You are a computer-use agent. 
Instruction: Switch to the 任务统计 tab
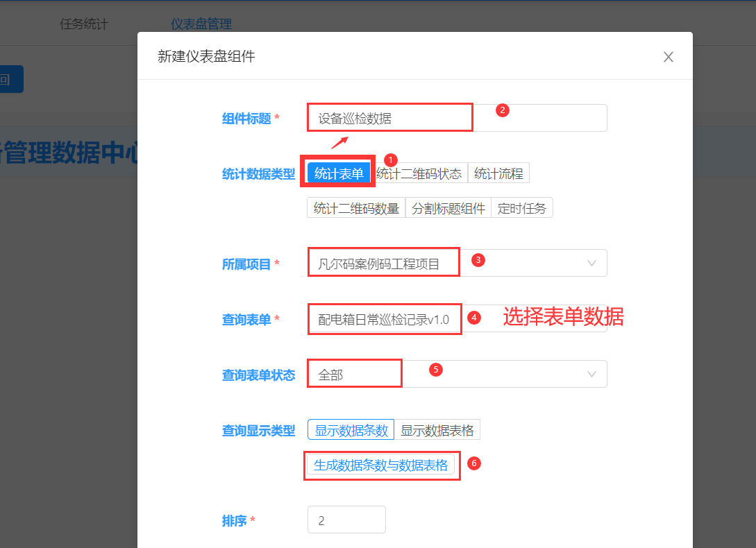pos(84,24)
